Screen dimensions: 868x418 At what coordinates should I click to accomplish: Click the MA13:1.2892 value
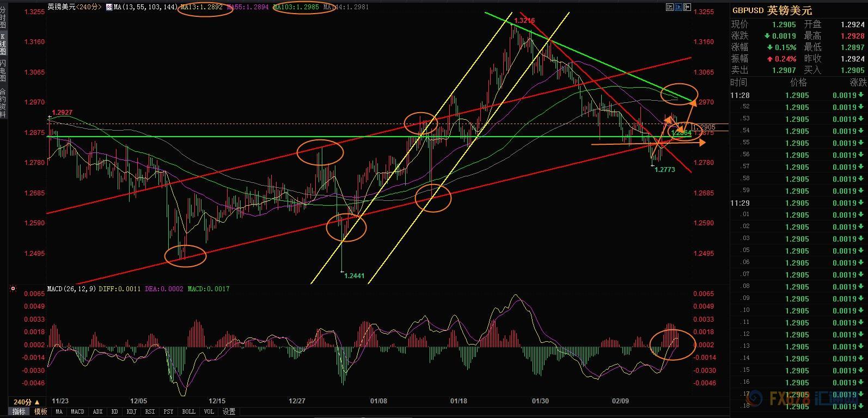coord(201,8)
